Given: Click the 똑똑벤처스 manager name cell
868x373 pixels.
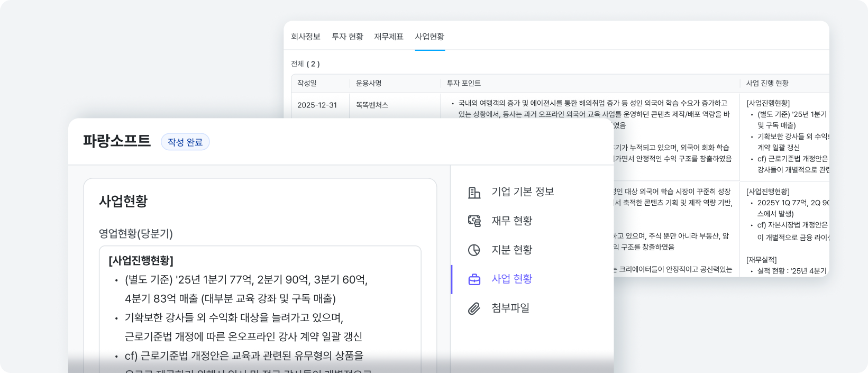Looking at the screenshot, I should (x=372, y=105).
